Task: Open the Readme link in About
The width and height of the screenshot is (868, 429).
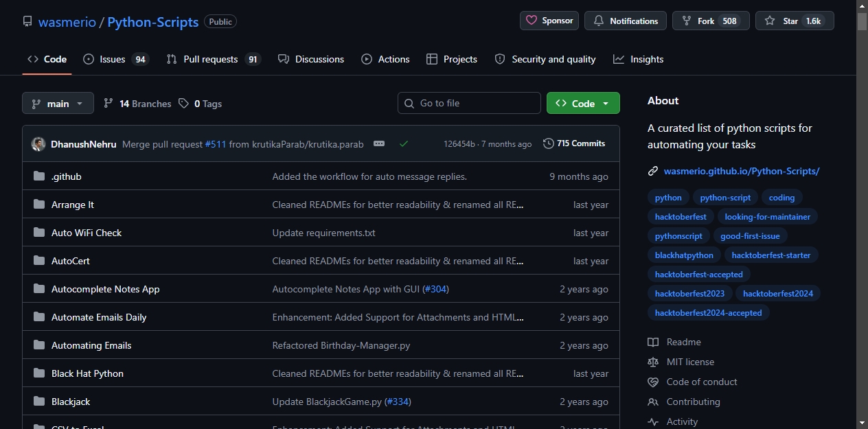Action: pos(674,342)
